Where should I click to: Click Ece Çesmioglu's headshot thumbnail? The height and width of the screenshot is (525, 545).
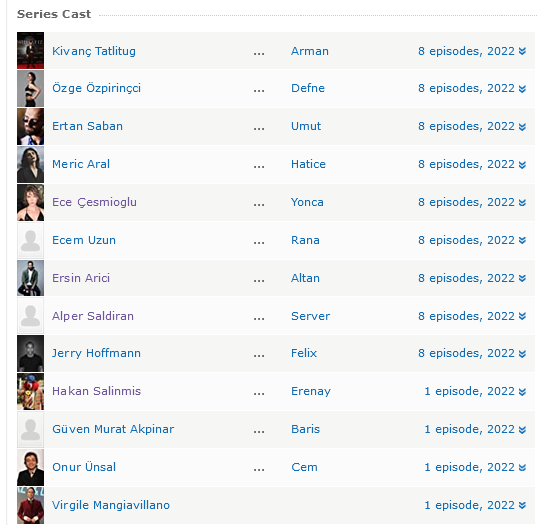point(31,202)
